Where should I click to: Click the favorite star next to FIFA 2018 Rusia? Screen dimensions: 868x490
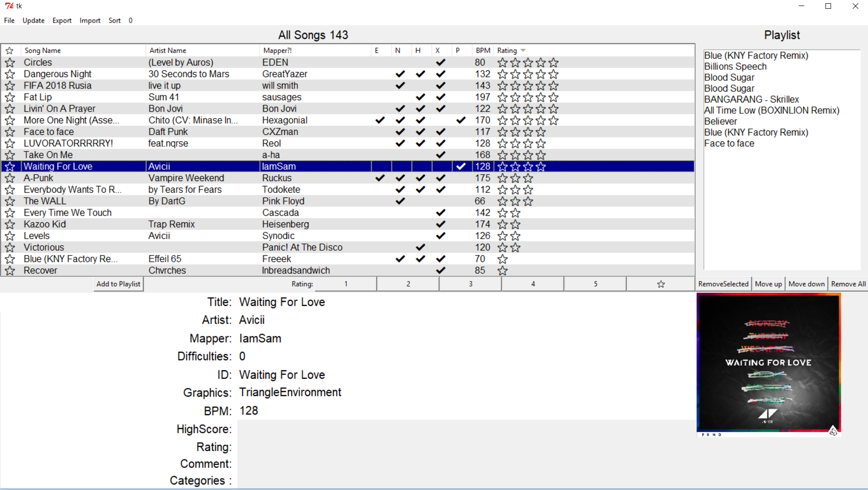(10, 86)
